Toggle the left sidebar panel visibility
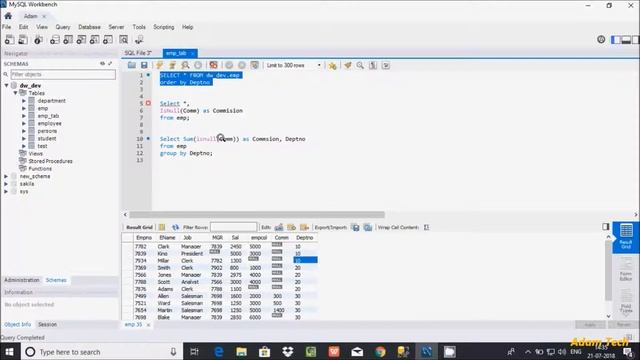The image size is (640, 360). [616, 40]
